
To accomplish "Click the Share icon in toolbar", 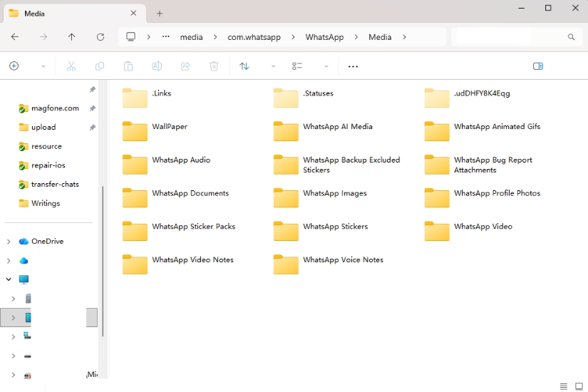I will click(x=185, y=66).
